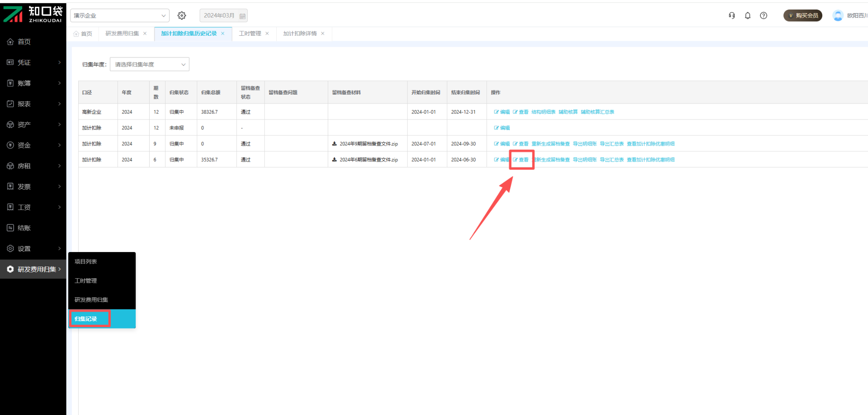This screenshot has width=868, height=415.
Task: Select 项目列表 in the submenu
Action: click(x=86, y=262)
